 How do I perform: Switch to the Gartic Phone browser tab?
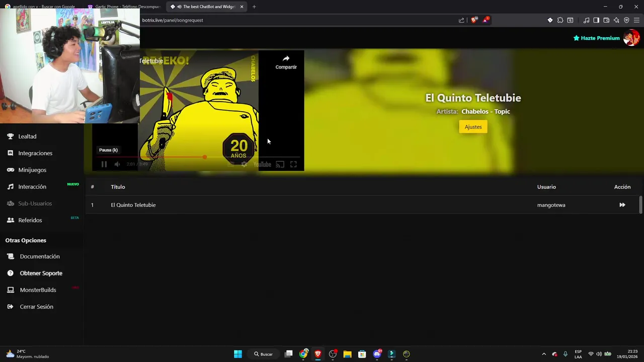pos(123,7)
